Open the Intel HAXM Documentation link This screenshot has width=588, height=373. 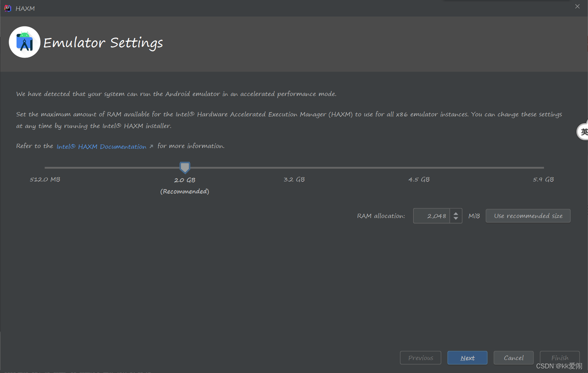click(101, 147)
